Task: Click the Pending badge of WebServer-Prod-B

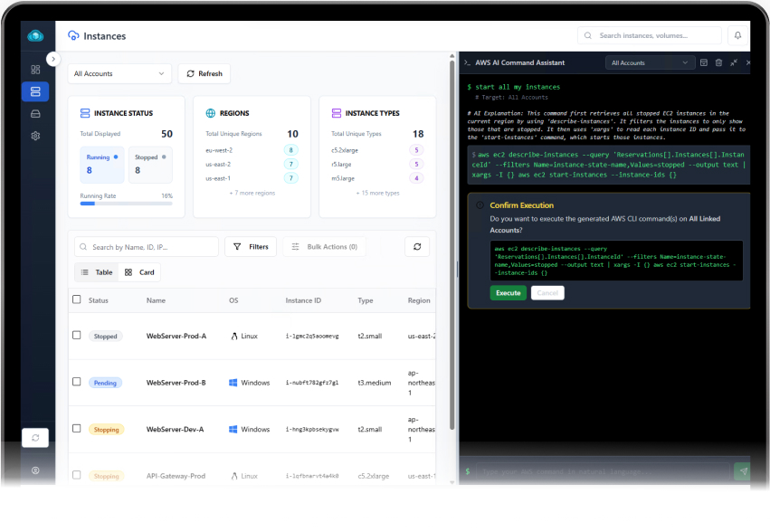Action: (105, 383)
